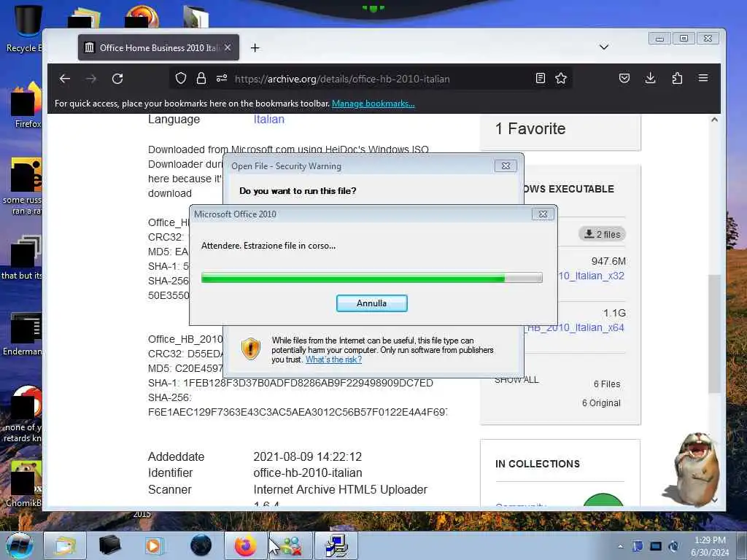Click scroll up arrow on page
747x560 pixels.
tap(714, 120)
